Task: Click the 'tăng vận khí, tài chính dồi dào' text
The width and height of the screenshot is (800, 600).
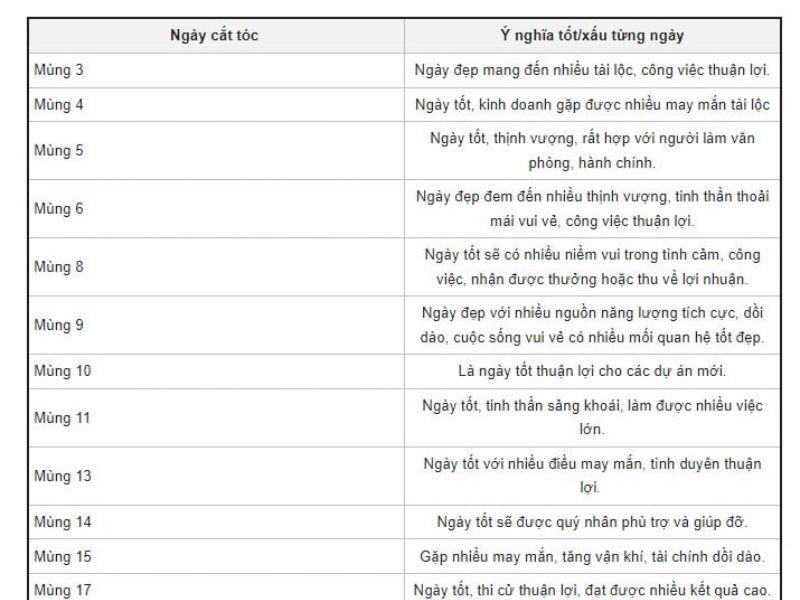Action: coord(664,556)
